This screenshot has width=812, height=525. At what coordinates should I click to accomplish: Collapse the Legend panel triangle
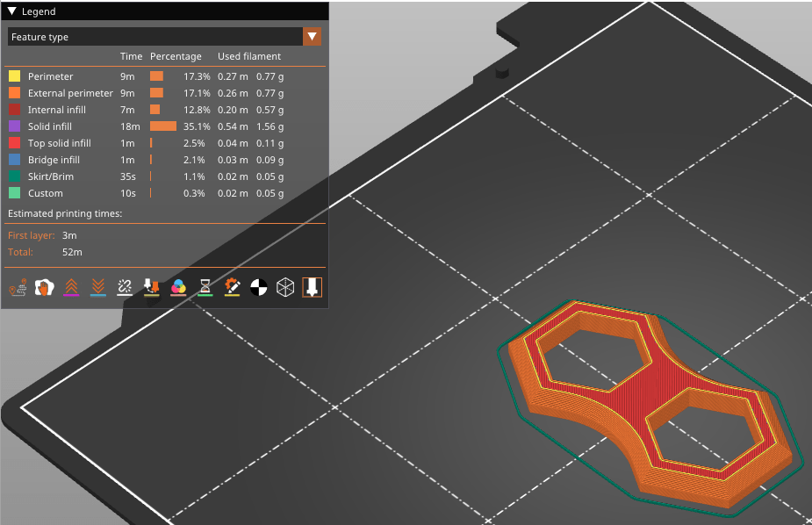click(x=12, y=11)
